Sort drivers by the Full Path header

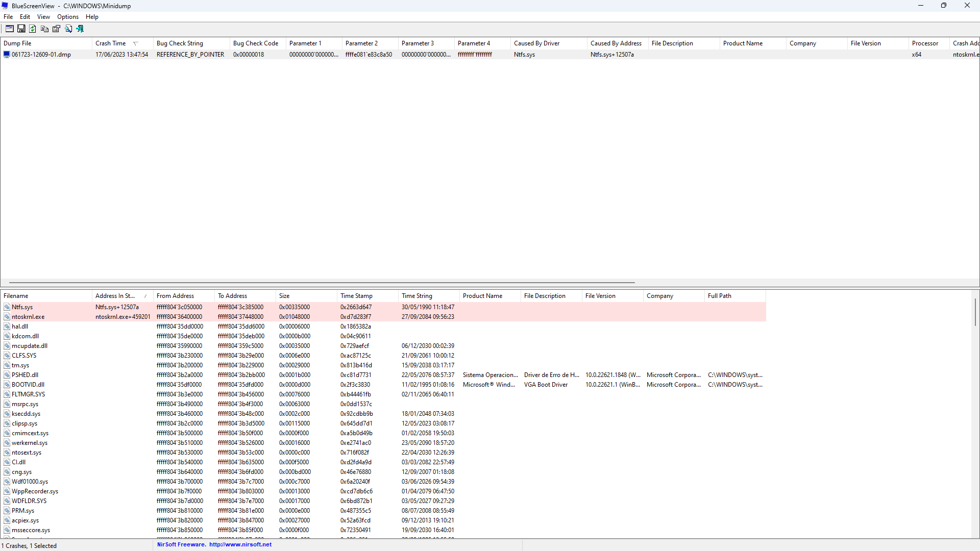click(x=735, y=296)
